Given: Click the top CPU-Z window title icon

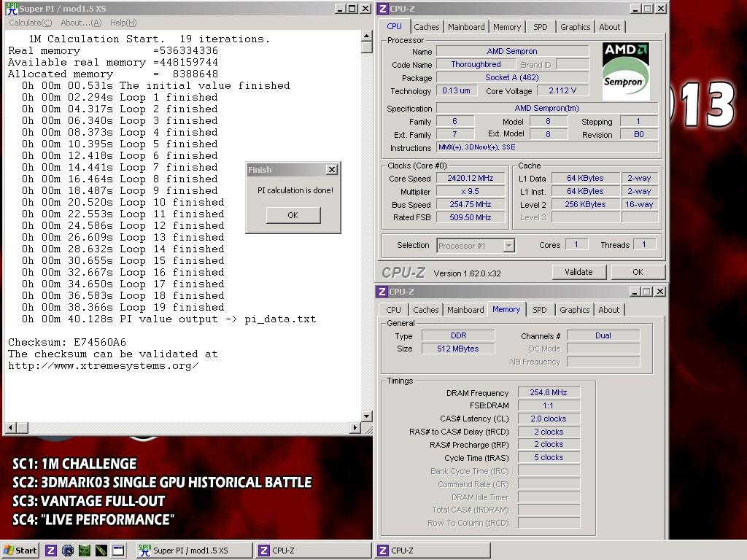Looking at the screenshot, I should point(383,8).
